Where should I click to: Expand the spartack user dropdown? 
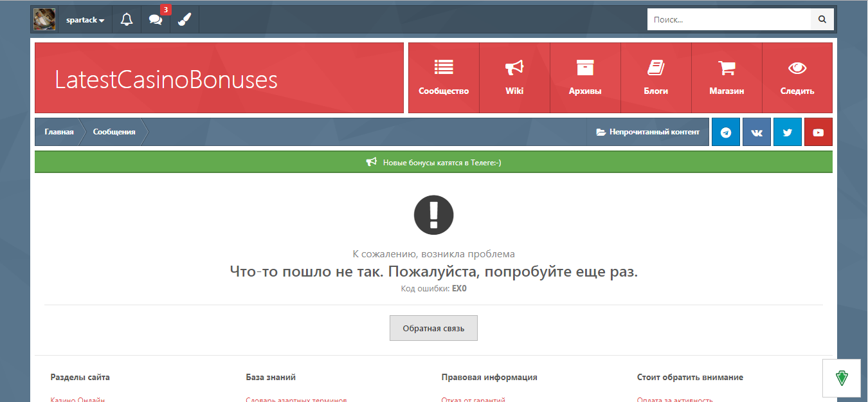pos(85,20)
